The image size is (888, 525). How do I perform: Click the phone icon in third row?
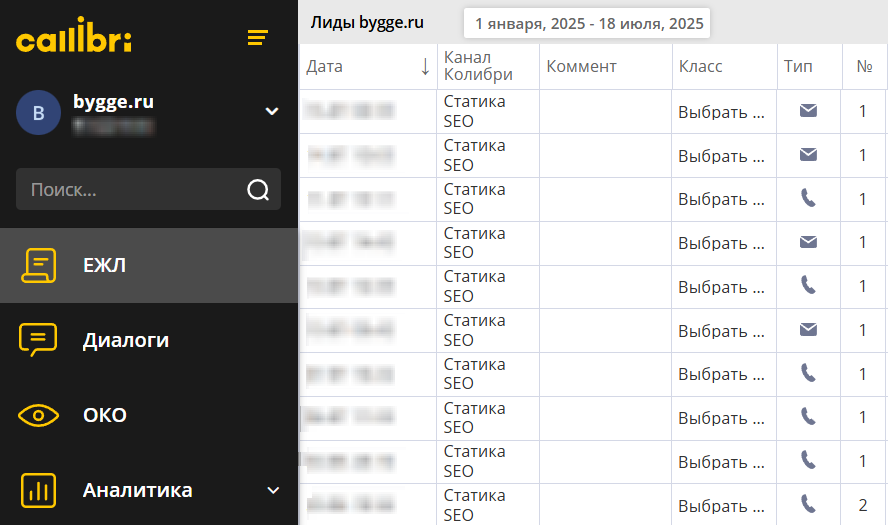[808, 199]
